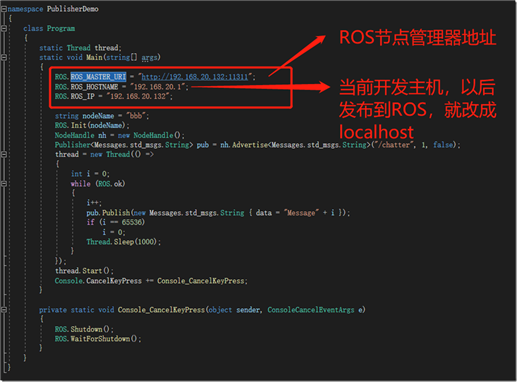Click the ConsoleCancelEventArgs type name
This screenshot has height=382, width=517.
[311, 310]
